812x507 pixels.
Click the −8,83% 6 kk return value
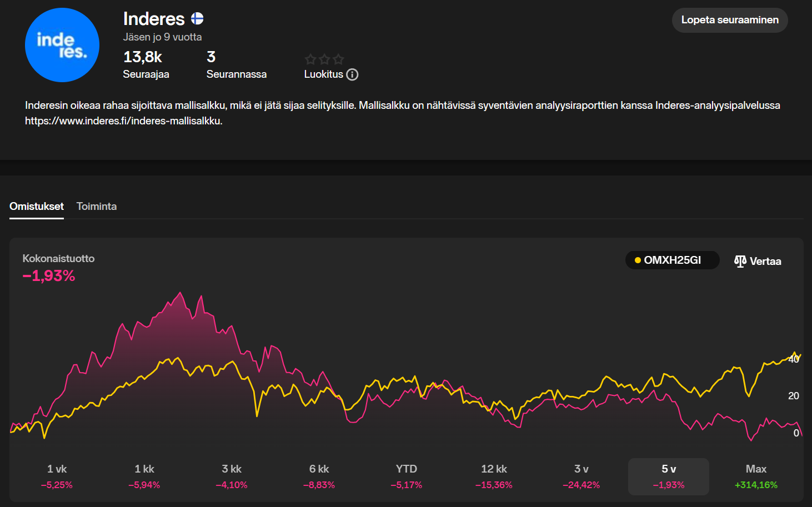click(319, 485)
